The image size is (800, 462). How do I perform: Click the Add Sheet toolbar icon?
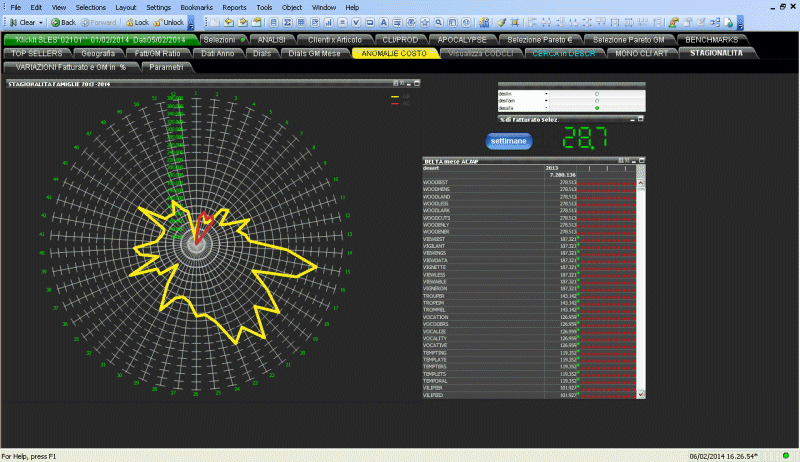215,22
